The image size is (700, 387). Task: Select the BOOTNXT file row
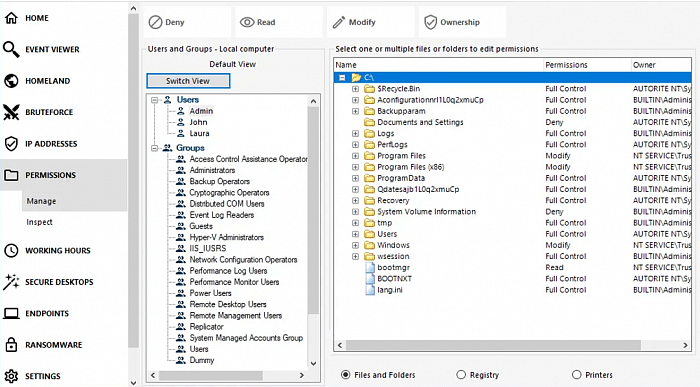512,279
